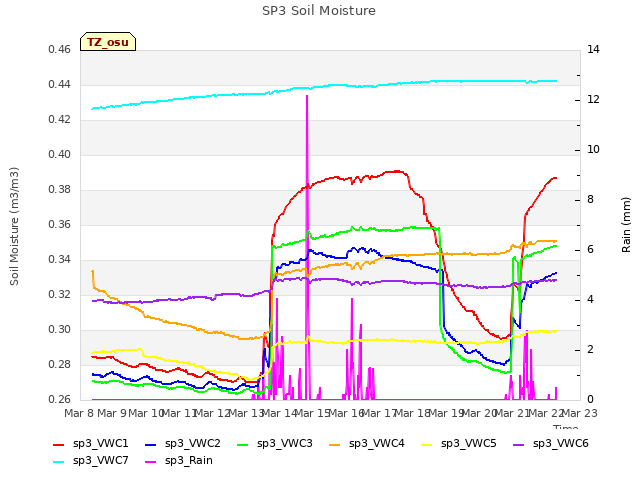Click the tallest magenta rain spike peak
Screen dimensions: 640x480
(x=307, y=96)
